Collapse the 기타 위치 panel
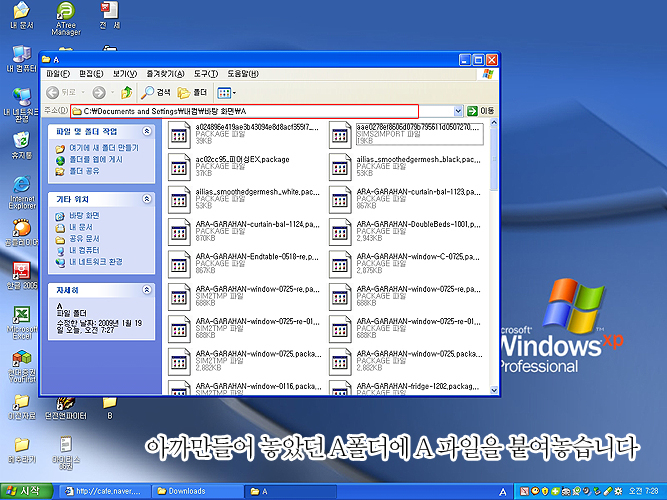 pyautogui.click(x=148, y=199)
